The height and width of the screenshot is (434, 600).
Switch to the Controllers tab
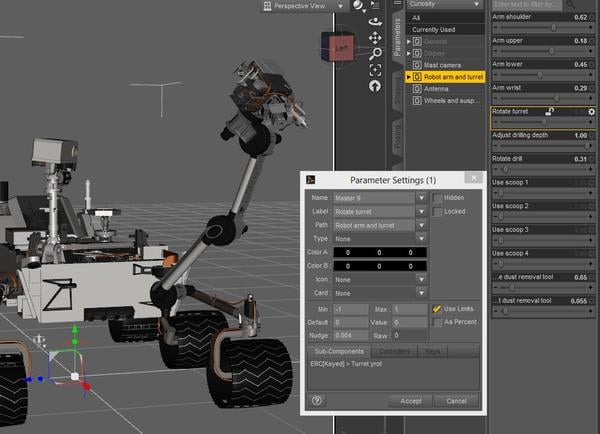click(394, 351)
